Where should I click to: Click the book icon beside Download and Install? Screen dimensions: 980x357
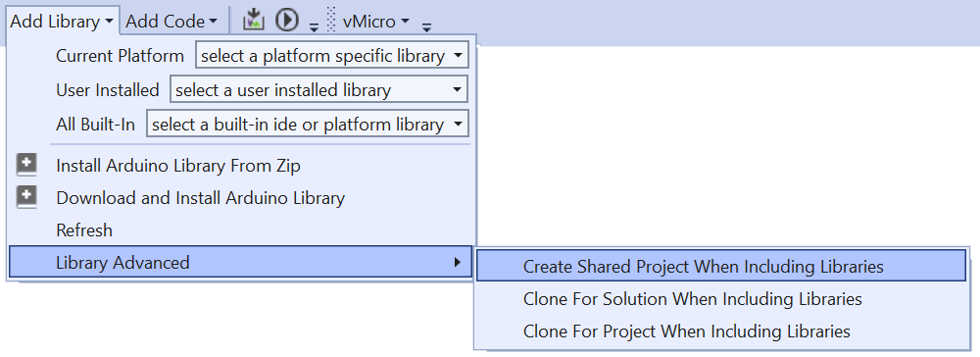[x=26, y=197]
